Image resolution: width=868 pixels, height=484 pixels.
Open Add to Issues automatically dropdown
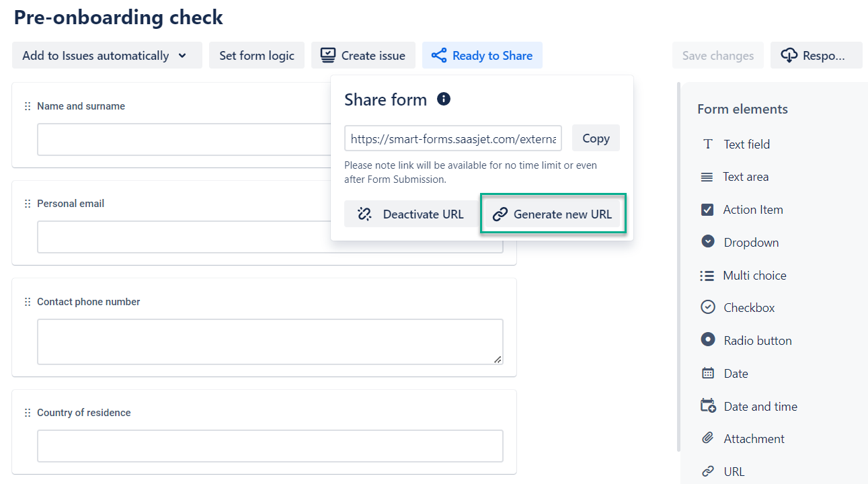coord(106,56)
